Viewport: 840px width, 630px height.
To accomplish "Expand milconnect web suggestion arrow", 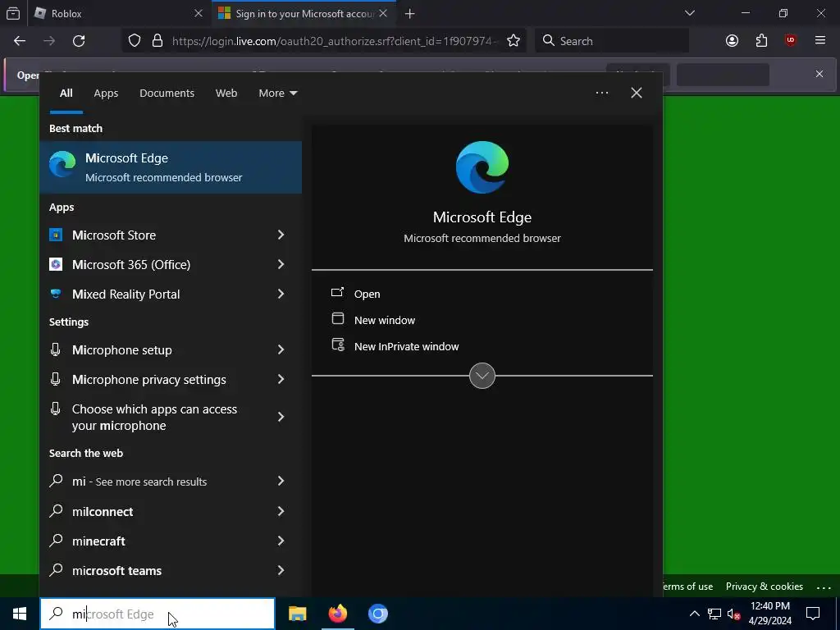I will (281, 511).
